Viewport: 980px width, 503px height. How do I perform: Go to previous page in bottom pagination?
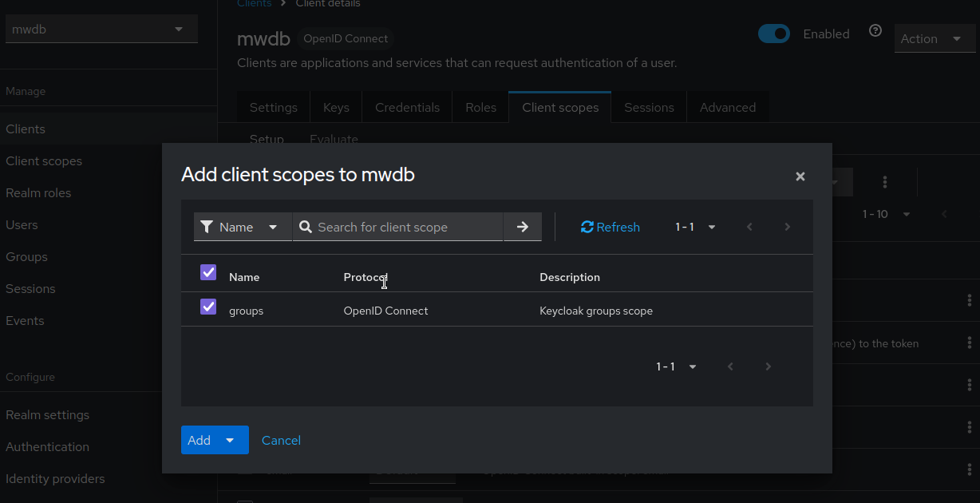pyautogui.click(x=730, y=366)
